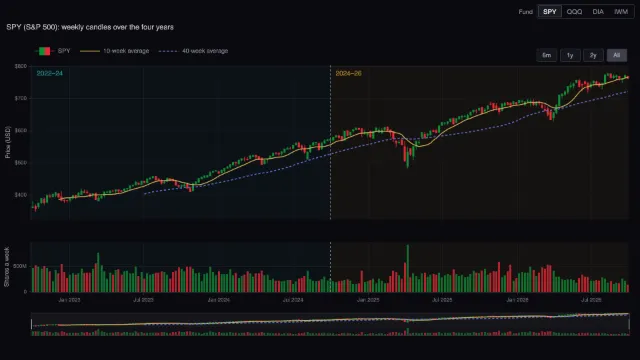Viewport: 640px width, 360px height.
Task: Switch to the QQQ fund
Action: (574, 11)
